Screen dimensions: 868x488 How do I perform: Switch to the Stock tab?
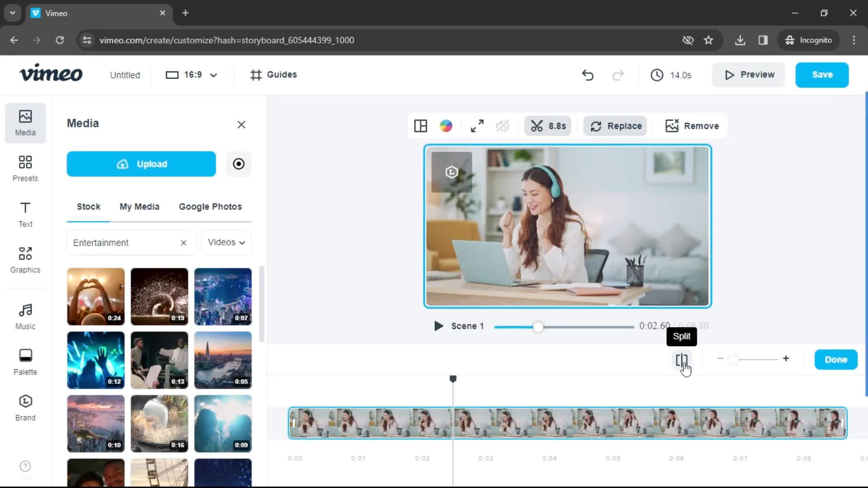[89, 207]
